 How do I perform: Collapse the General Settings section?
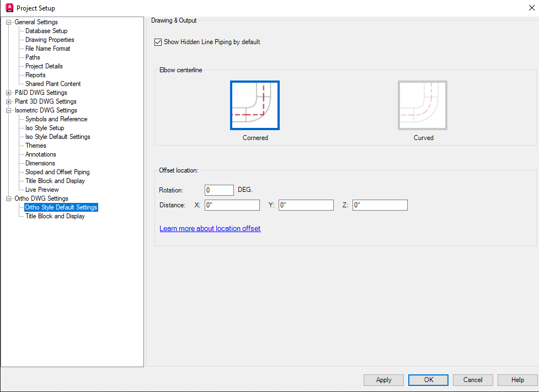point(8,22)
